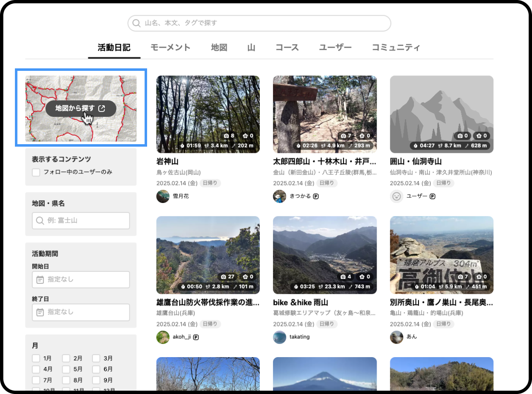
Task: Click photo count icon on 岩神山 card
Action: point(227,136)
